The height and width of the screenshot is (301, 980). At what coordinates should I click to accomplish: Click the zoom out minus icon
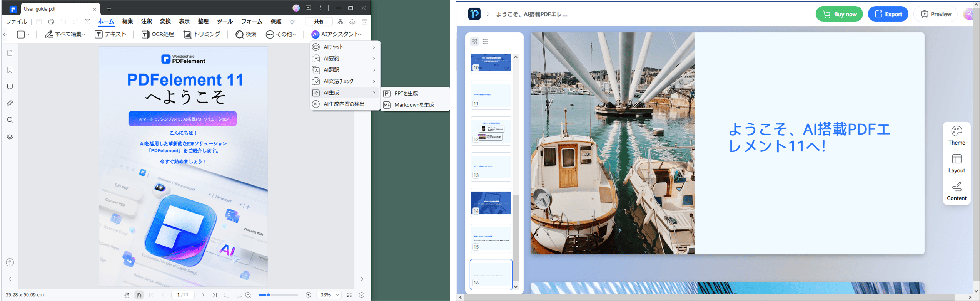[248, 295]
